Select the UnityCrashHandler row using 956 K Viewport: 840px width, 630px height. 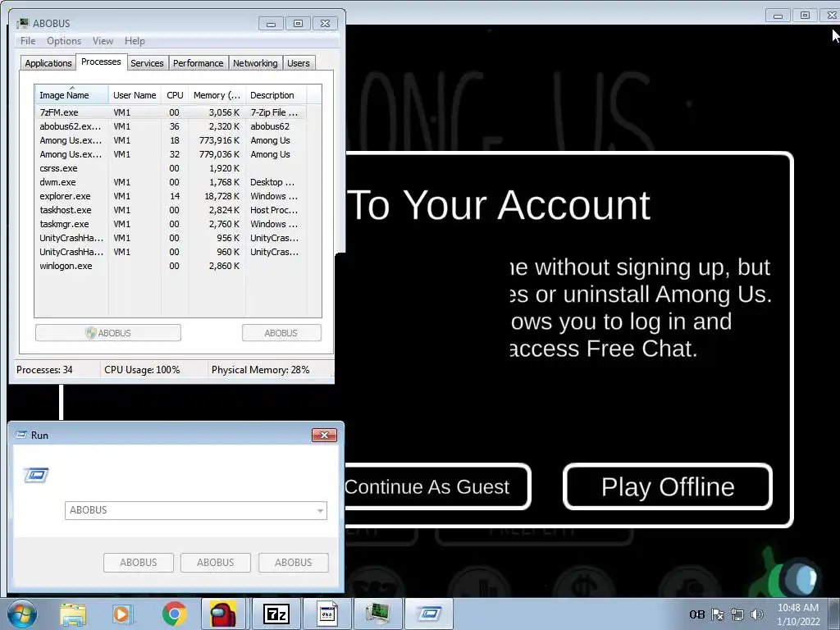pos(171,238)
